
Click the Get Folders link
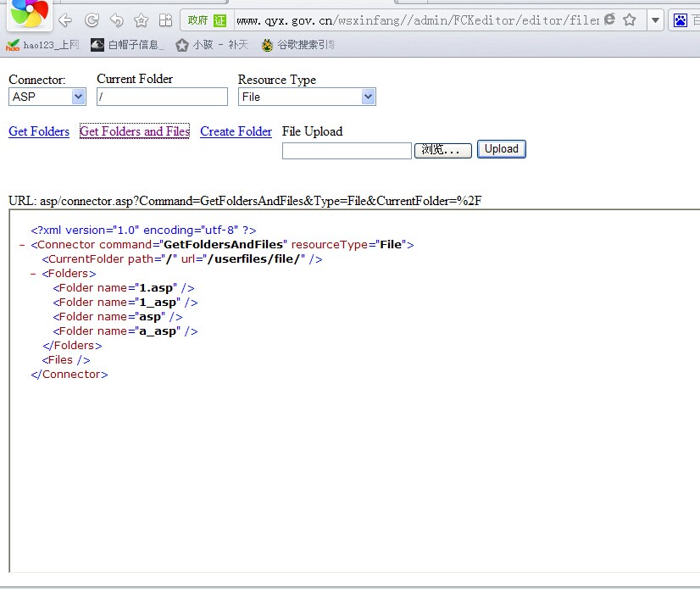point(39,131)
